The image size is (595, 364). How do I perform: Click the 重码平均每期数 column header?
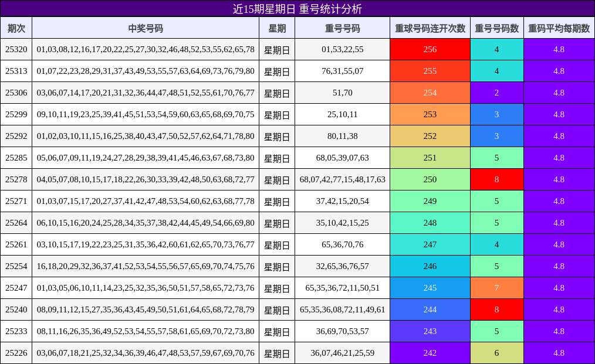pos(559,27)
